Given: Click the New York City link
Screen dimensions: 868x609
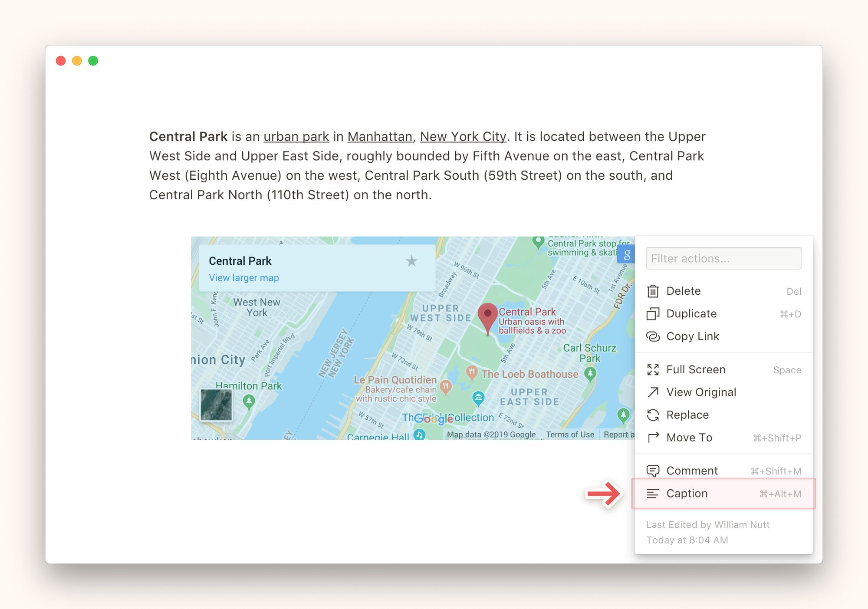Looking at the screenshot, I should (x=463, y=137).
